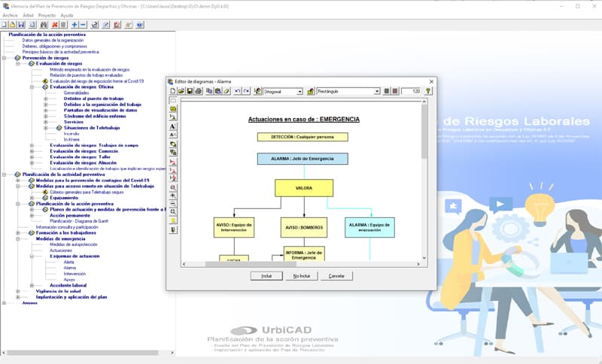
Task: Click Open file icon in diagram editor
Action: [181, 91]
